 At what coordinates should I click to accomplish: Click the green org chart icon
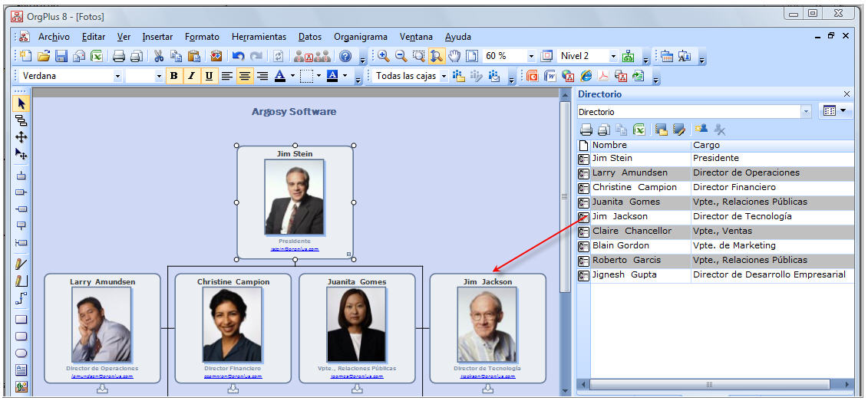pos(628,56)
